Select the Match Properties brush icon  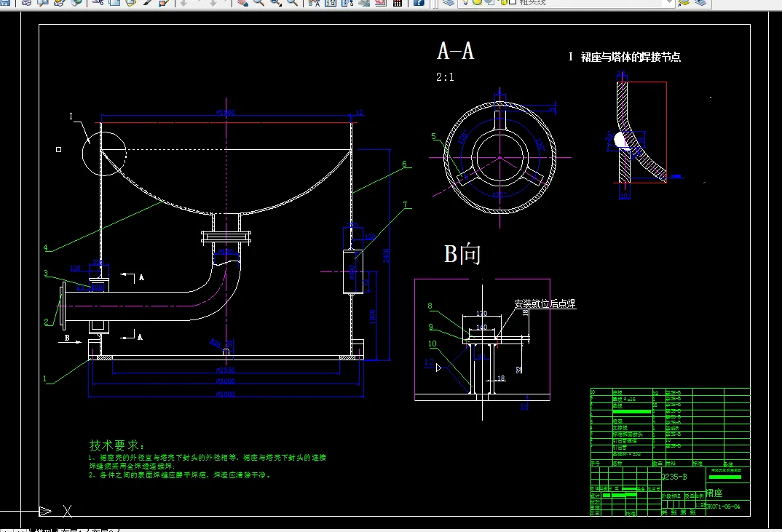[x=148, y=2]
